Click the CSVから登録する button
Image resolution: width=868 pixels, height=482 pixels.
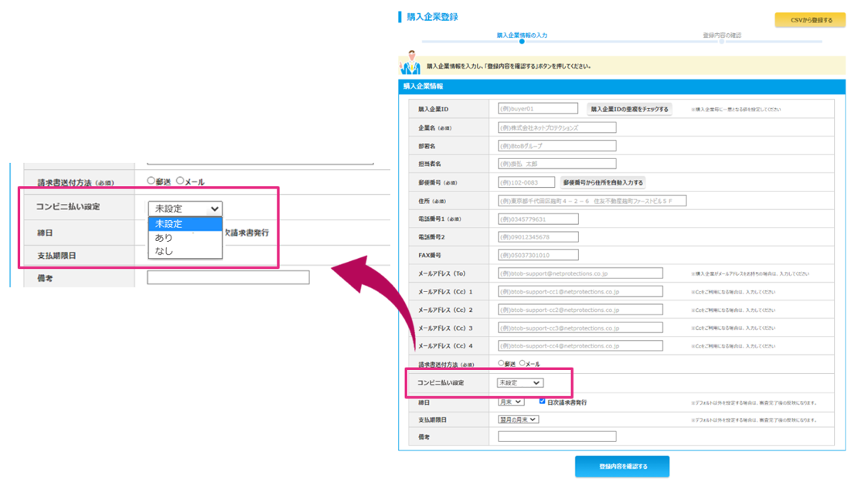click(x=810, y=20)
